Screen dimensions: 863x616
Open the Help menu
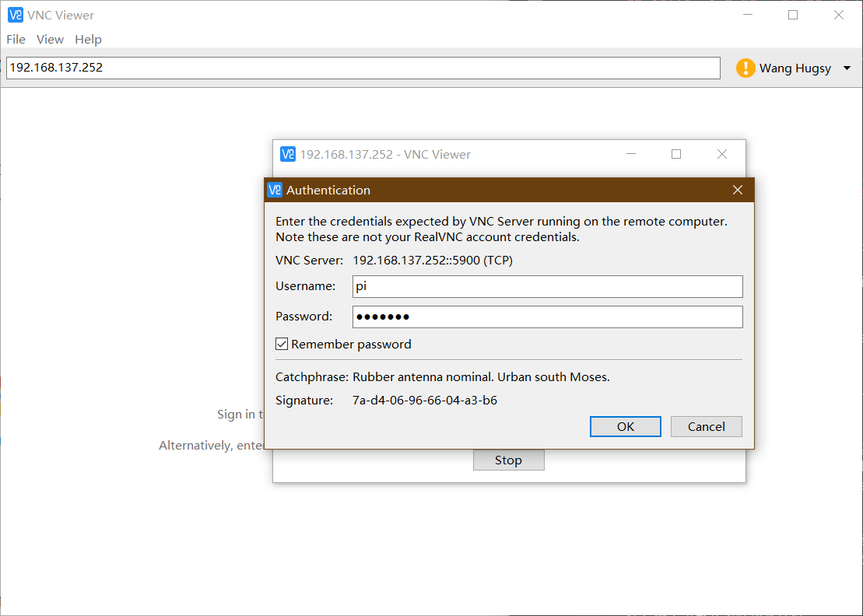88,40
